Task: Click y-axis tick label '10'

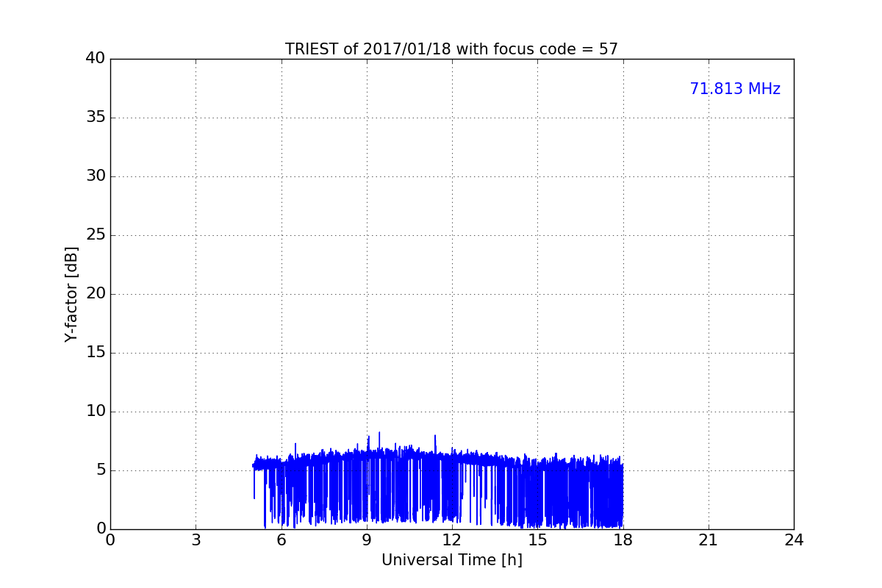Action: coord(96,412)
